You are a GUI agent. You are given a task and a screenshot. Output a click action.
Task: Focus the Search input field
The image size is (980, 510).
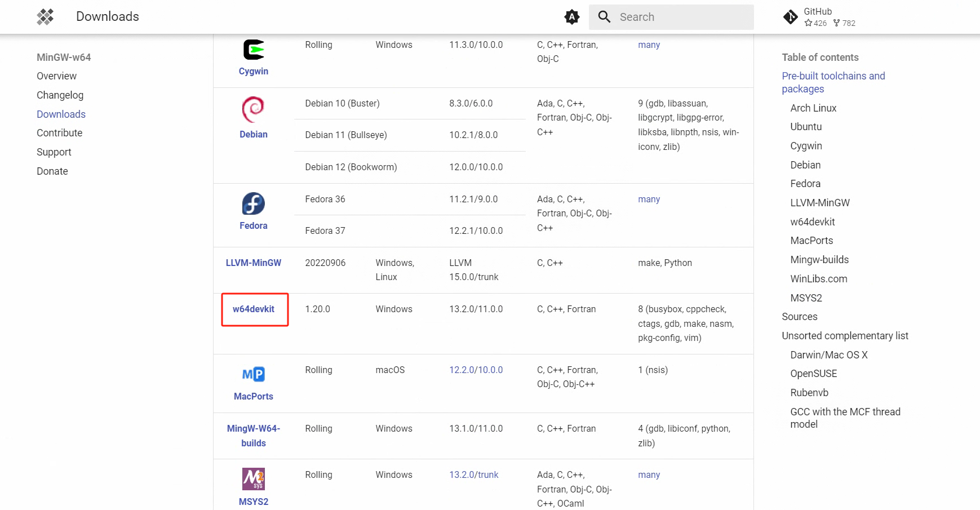671,17
